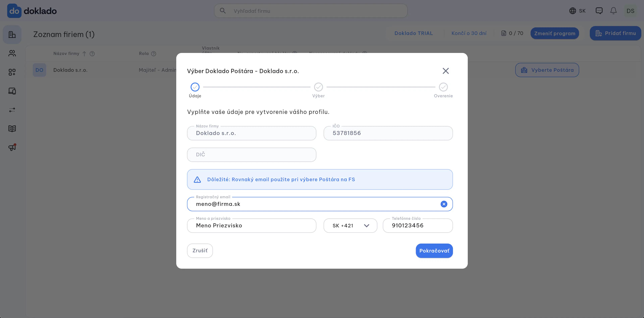
Task: Open the apps grid sidebar icon
Action: click(12, 72)
